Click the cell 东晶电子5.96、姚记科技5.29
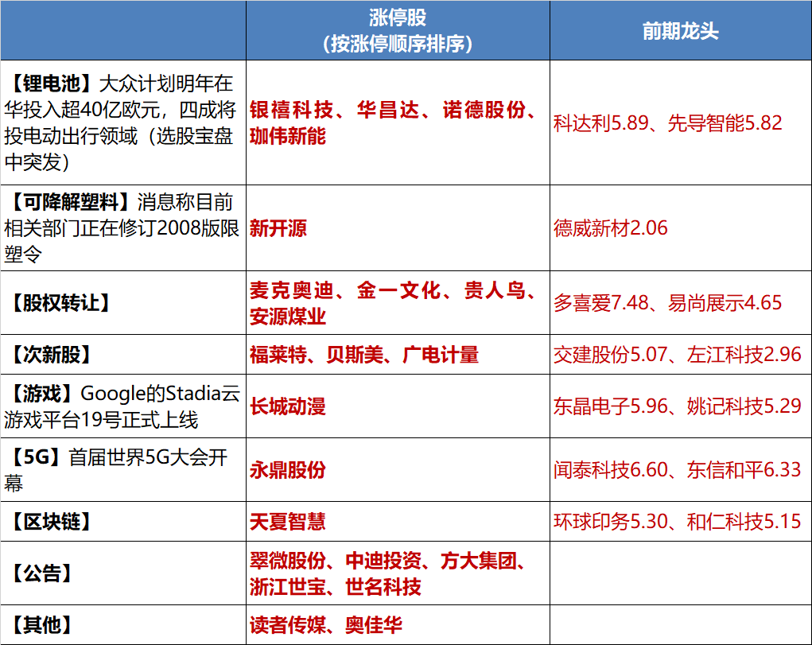The image size is (812, 645). 681,406
